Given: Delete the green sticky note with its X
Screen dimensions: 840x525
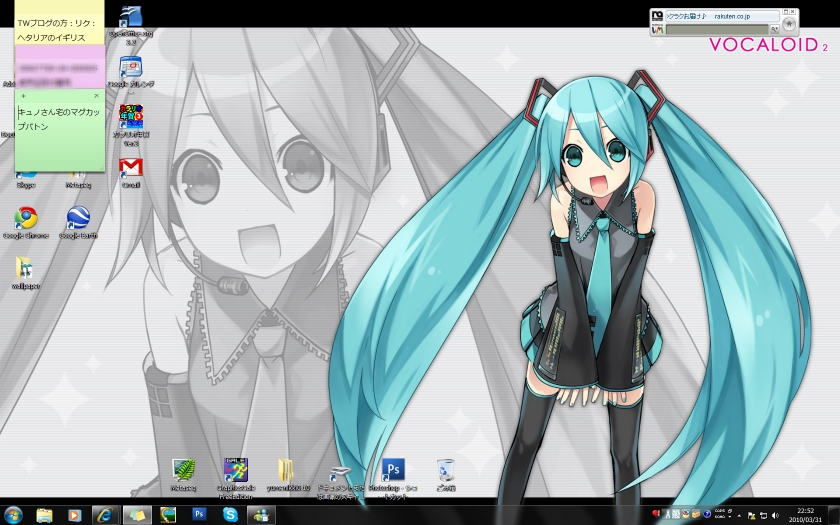Looking at the screenshot, I should point(96,96).
